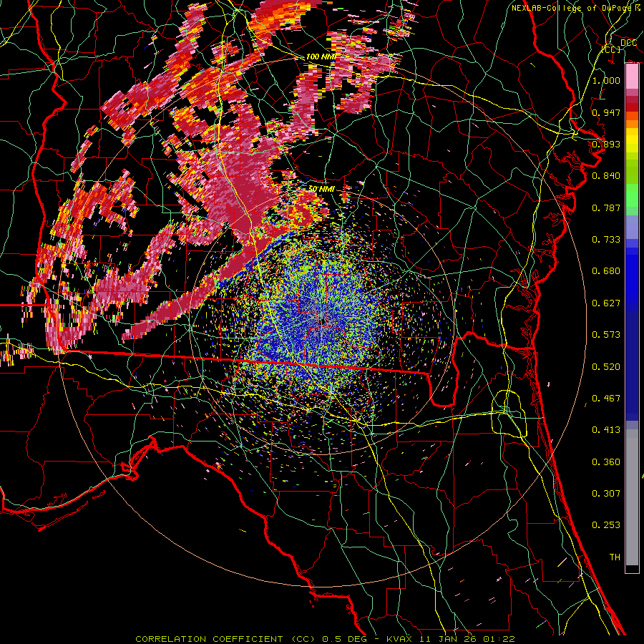The width and height of the screenshot is (644, 644).
Task: Click the [CC] legend heading
Action: pos(611,49)
